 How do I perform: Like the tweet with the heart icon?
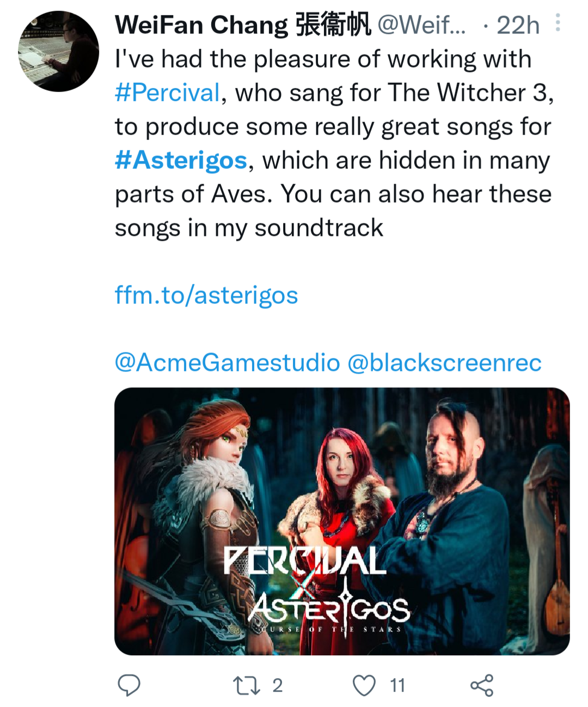point(364,685)
